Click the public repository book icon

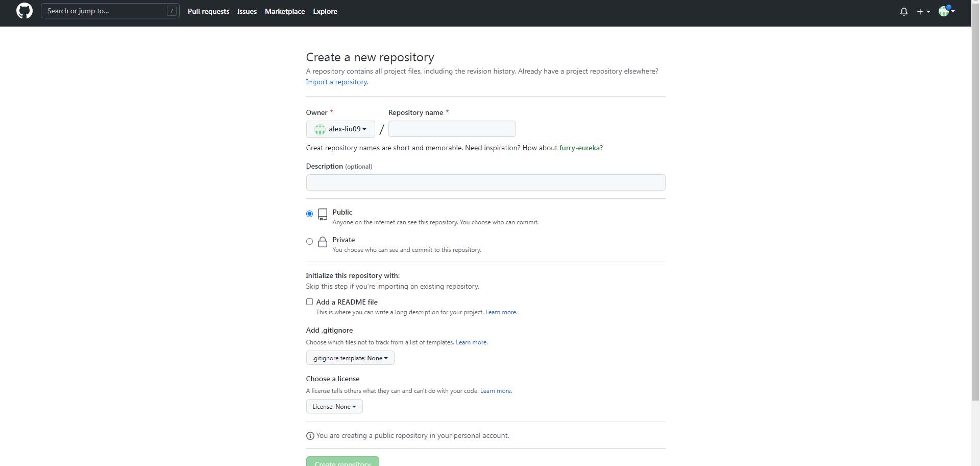pos(322,214)
